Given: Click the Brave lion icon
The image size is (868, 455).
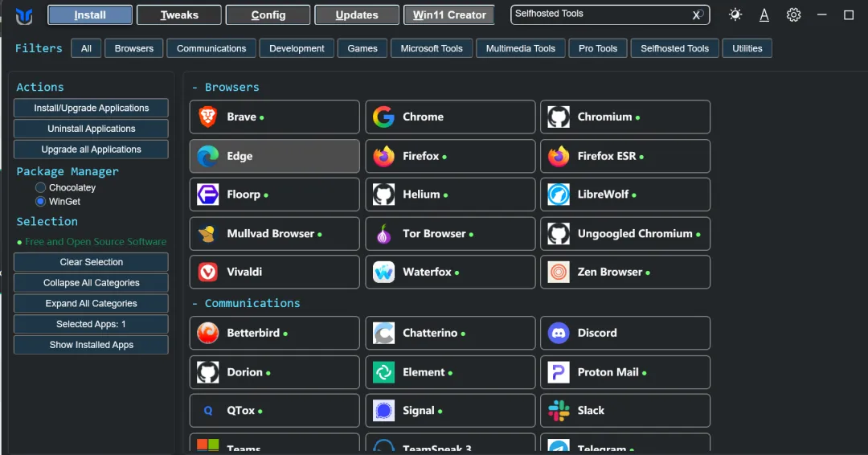Looking at the screenshot, I should [x=208, y=117].
